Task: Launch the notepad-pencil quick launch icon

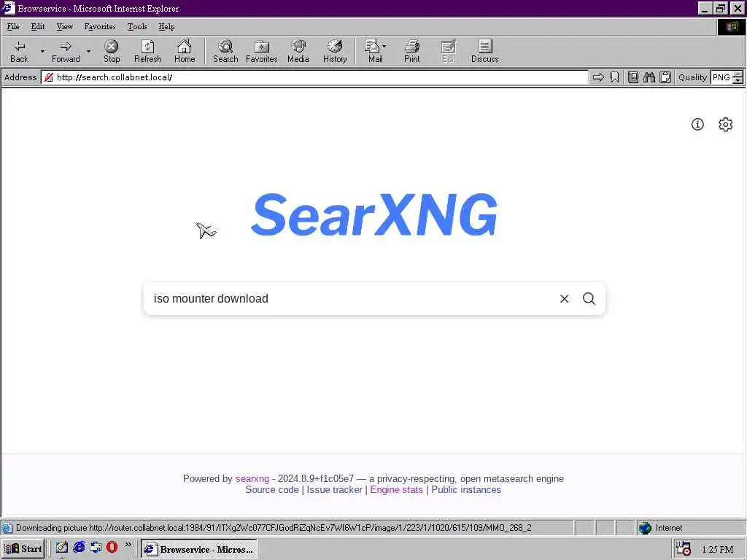Action: tap(61, 547)
